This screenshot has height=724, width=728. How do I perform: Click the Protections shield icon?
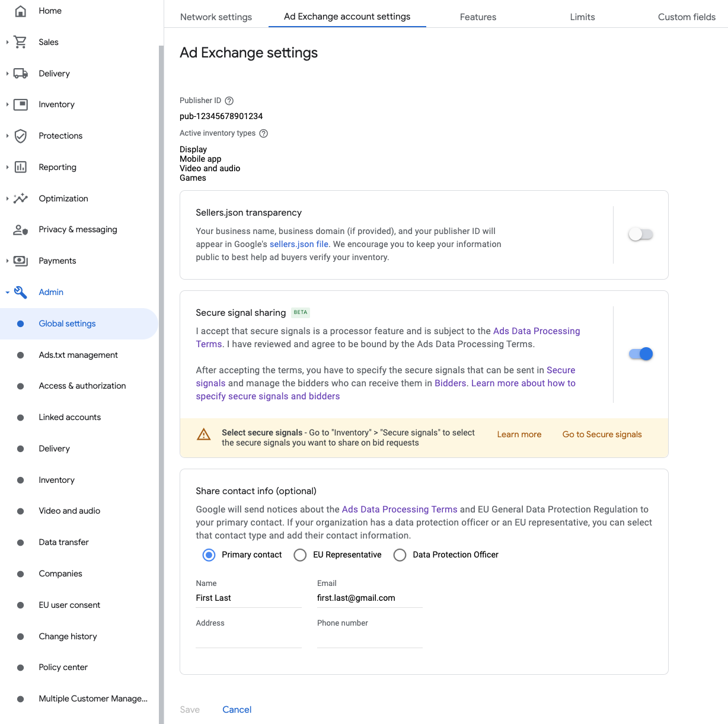tap(21, 136)
